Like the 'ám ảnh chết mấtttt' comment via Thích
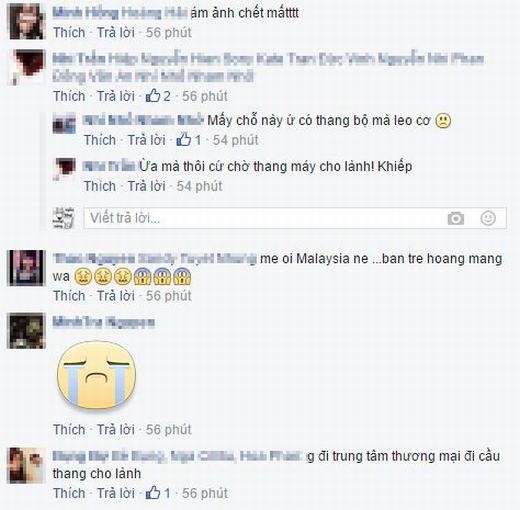 pos(69,33)
